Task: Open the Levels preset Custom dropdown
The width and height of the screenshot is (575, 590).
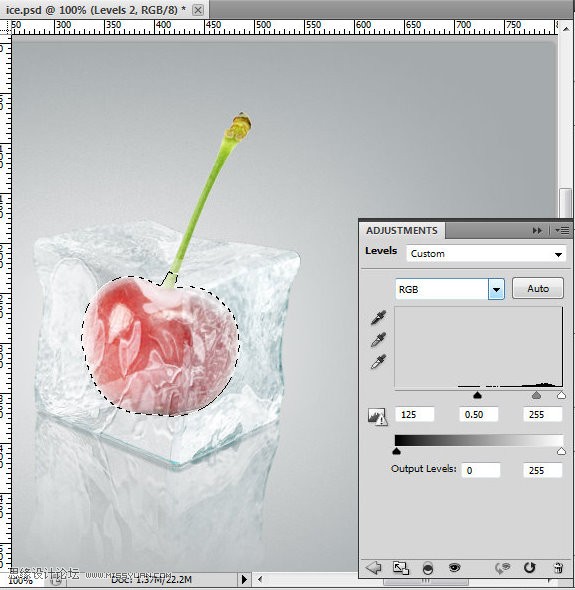Action: click(x=486, y=254)
